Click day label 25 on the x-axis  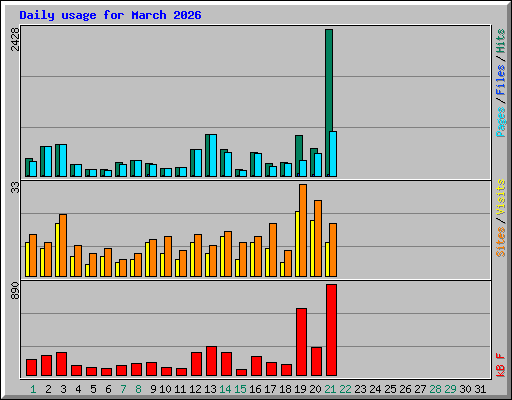click(x=390, y=389)
